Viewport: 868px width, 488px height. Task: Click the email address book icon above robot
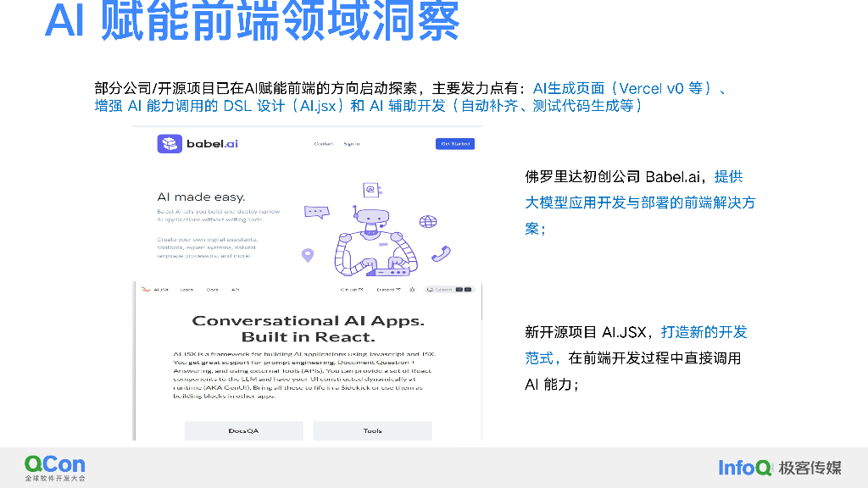(x=372, y=190)
